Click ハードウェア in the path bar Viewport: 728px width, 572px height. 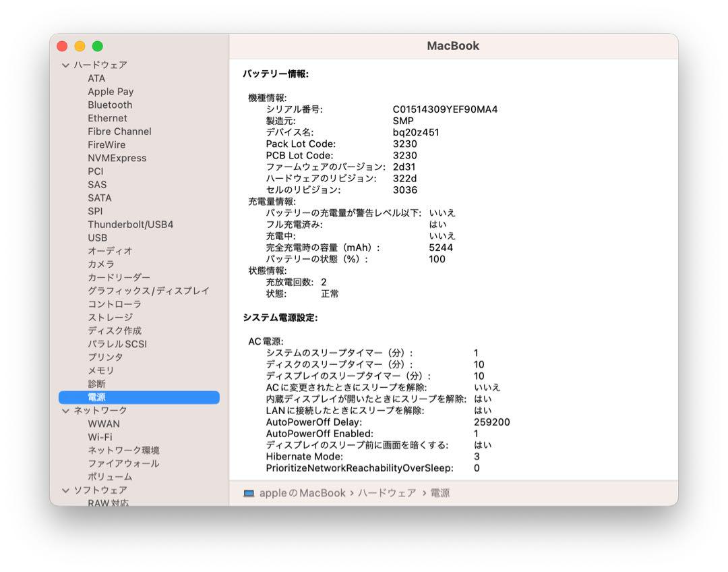387,493
